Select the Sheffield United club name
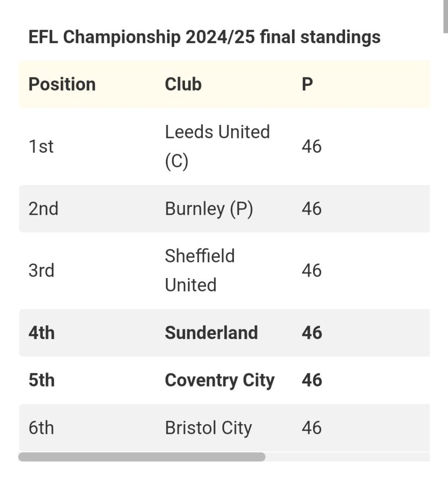This screenshot has width=448, height=481. (x=200, y=270)
